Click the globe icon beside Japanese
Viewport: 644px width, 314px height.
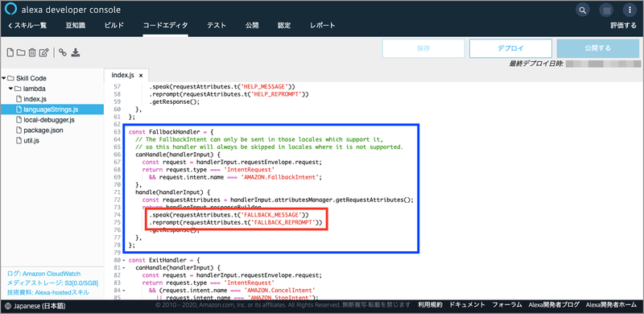coord(8,306)
